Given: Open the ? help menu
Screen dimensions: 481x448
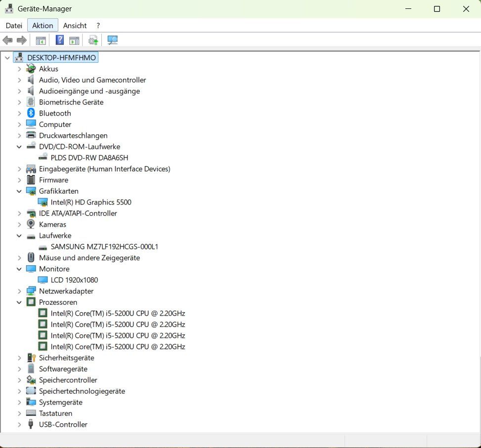Looking at the screenshot, I should point(98,25).
